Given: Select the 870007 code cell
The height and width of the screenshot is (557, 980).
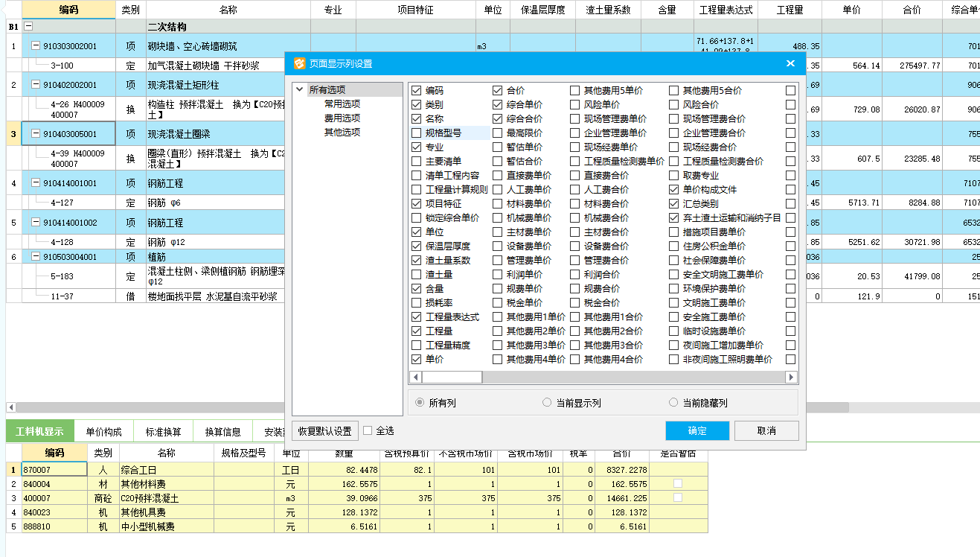Looking at the screenshot, I should 54,470.
